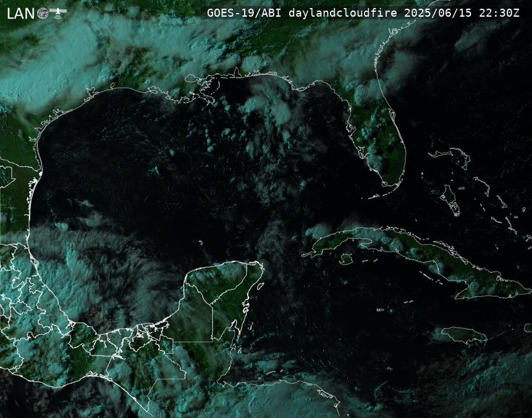Click the globe icon in the logo
The image size is (532, 418).
pyautogui.click(x=43, y=14)
